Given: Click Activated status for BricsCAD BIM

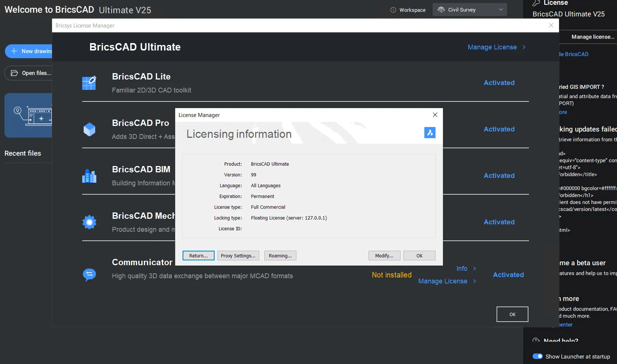Looking at the screenshot, I should 499,176.
